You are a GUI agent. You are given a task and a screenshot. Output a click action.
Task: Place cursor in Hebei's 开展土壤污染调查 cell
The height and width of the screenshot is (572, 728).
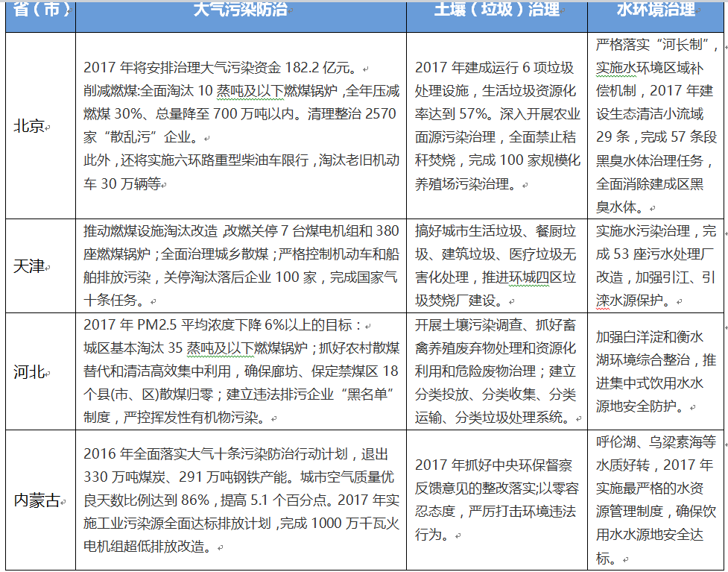496,326
